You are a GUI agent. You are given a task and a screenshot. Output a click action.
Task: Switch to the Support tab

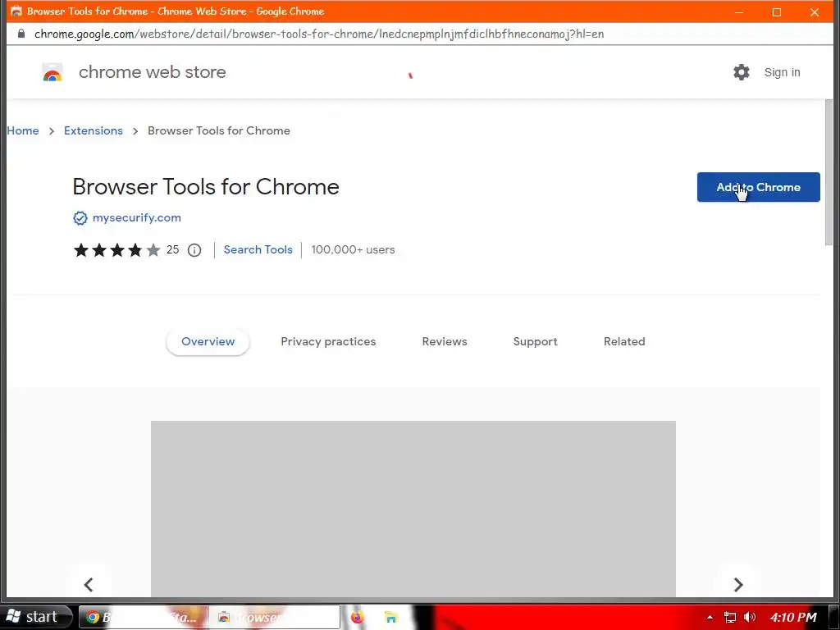pyautogui.click(x=535, y=342)
